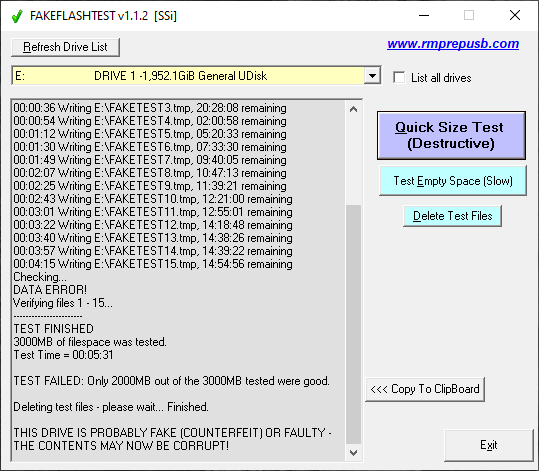The width and height of the screenshot is (539, 471).
Task: Click the DATA ERROR! log line
Action: pyautogui.click(x=50, y=290)
